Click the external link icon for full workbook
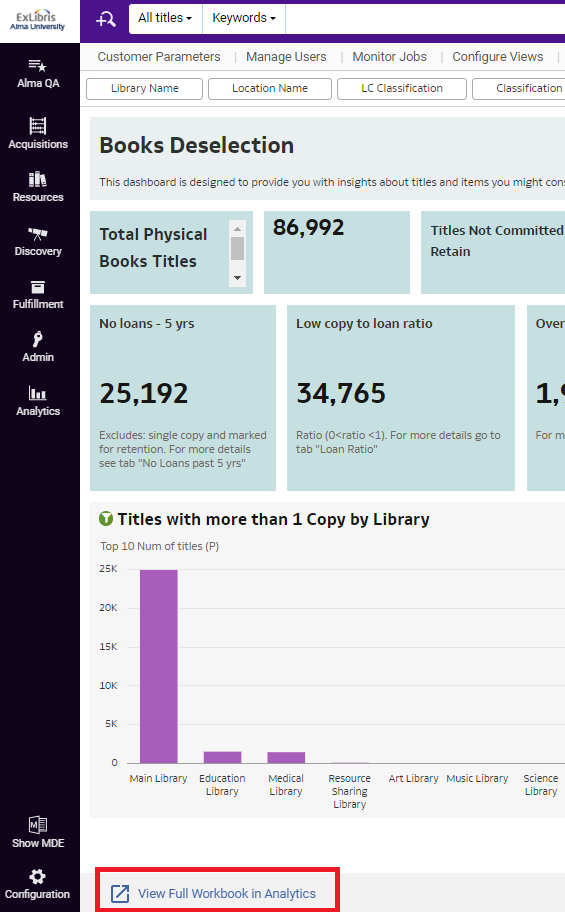The height and width of the screenshot is (912, 565). [x=120, y=893]
